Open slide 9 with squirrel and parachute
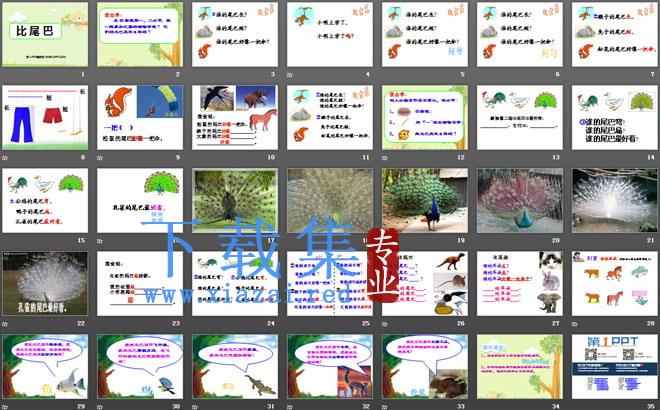 [x=140, y=117]
